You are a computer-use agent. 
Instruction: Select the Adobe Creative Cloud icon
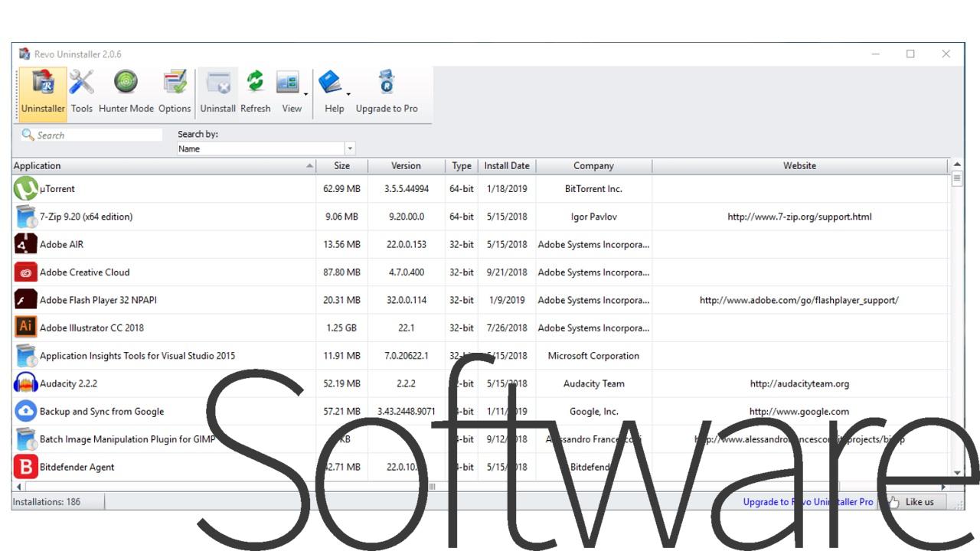(x=26, y=272)
